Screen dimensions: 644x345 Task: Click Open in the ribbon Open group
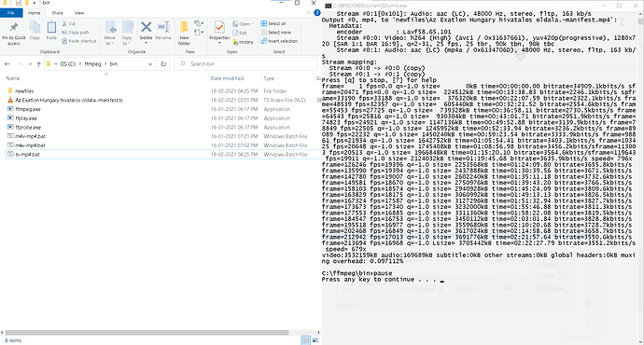point(243,24)
